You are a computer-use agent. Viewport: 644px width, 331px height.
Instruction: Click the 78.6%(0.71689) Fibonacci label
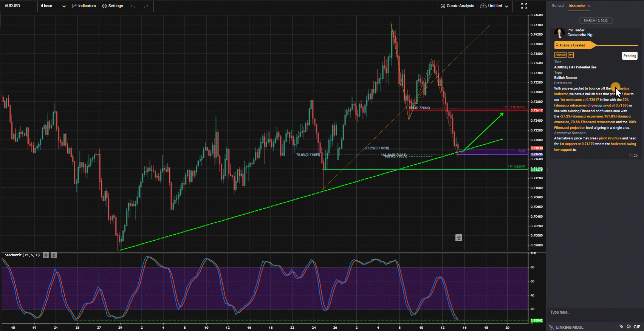click(308, 155)
